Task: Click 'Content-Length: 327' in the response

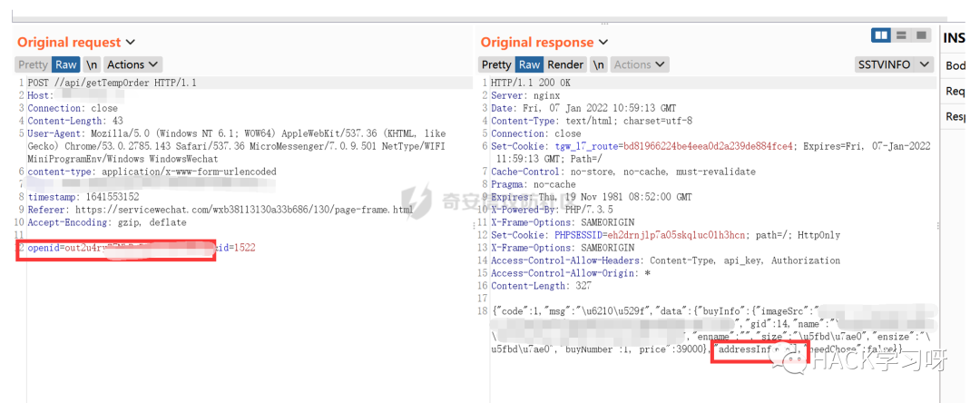Action: click(x=539, y=286)
